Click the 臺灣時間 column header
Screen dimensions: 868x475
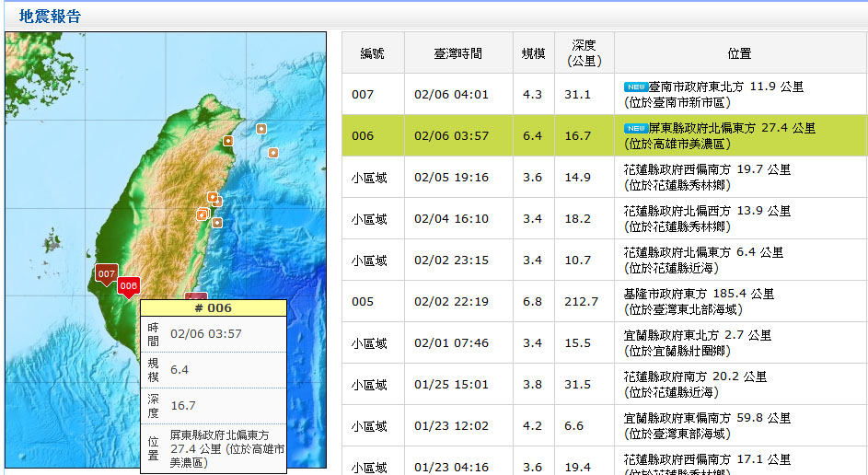[x=458, y=54]
